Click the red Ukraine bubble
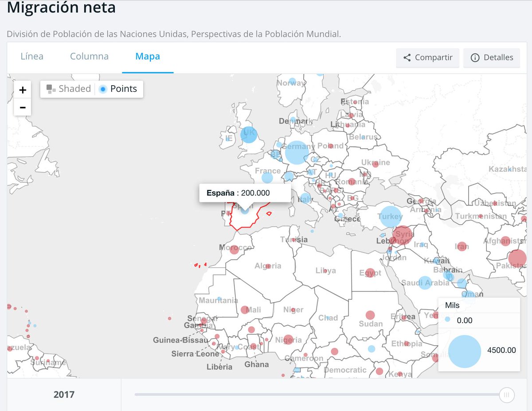The width and height of the screenshot is (532, 411). coord(375,164)
